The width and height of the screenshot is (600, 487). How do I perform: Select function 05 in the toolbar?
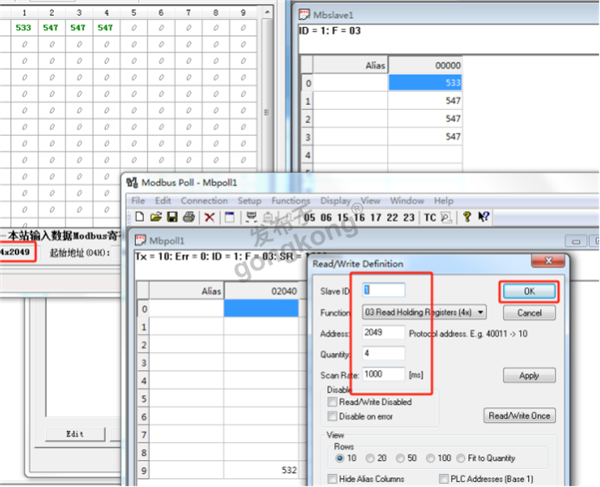(x=309, y=217)
